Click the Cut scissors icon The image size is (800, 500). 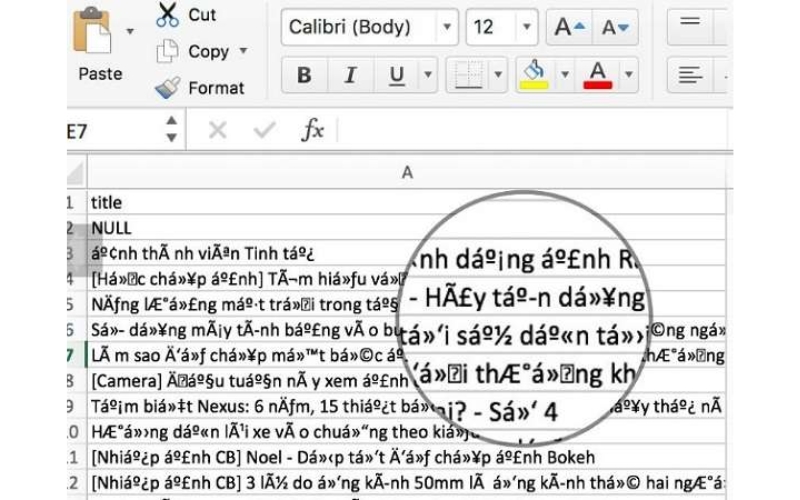(x=167, y=14)
